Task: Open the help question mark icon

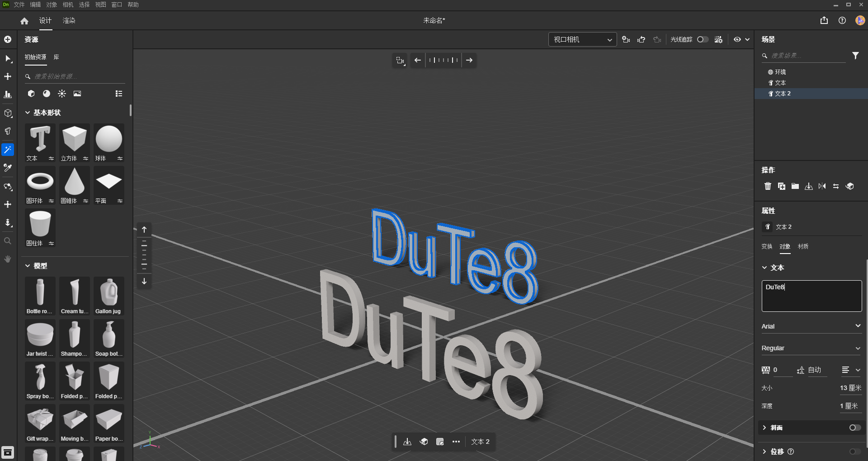Action: [842, 20]
